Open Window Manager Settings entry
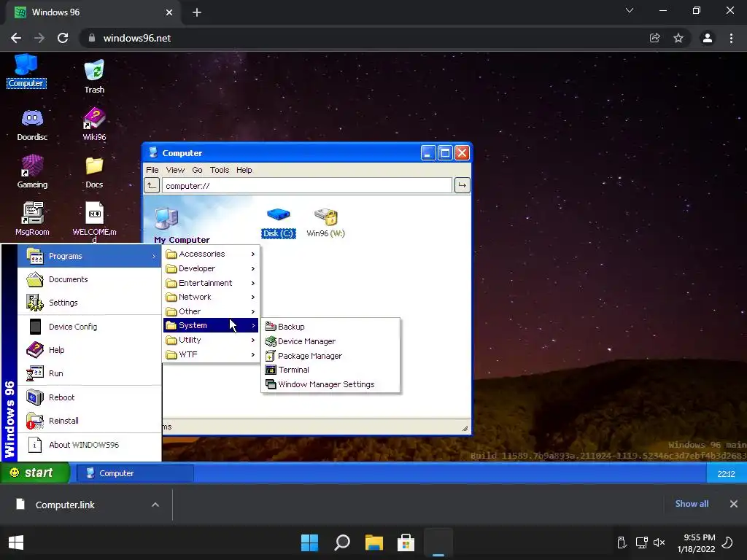 (330, 384)
